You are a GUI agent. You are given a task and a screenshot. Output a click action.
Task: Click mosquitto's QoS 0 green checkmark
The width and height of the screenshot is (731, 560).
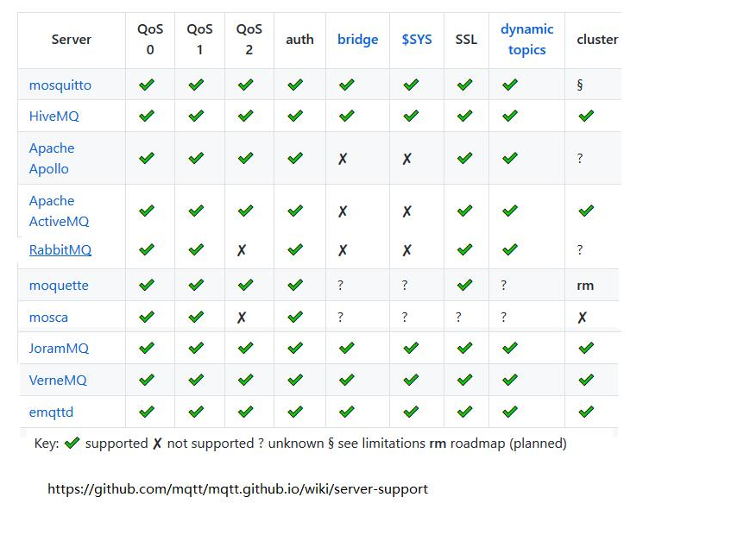(x=147, y=85)
